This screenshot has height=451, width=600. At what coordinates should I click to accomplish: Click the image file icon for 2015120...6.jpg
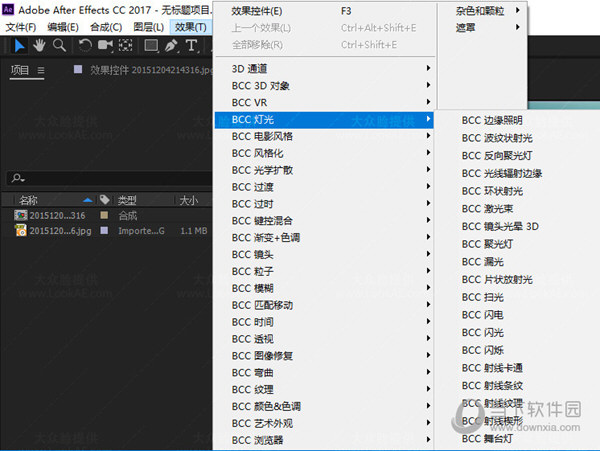coord(21,230)
